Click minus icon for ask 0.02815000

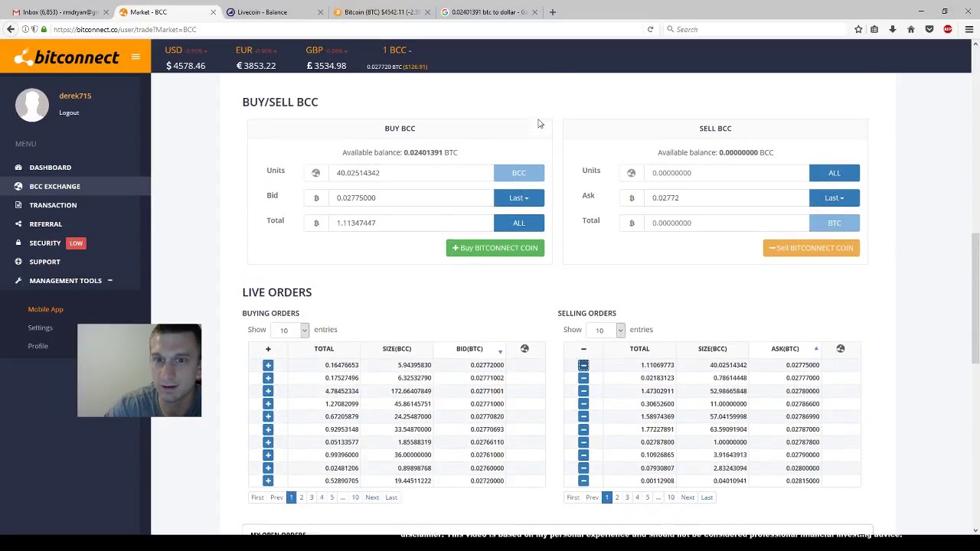click(583, 481)
